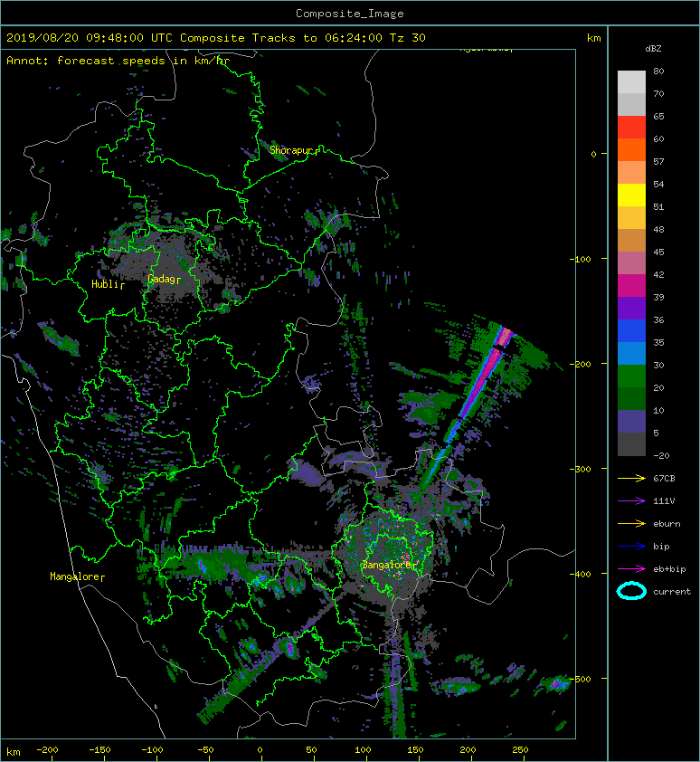
Task: Click '-50' on the horizontal km axis
Action: point(206,750)
